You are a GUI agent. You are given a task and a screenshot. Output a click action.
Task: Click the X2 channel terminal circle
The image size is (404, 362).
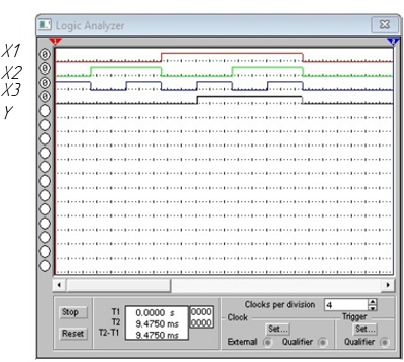coord(45,68)
